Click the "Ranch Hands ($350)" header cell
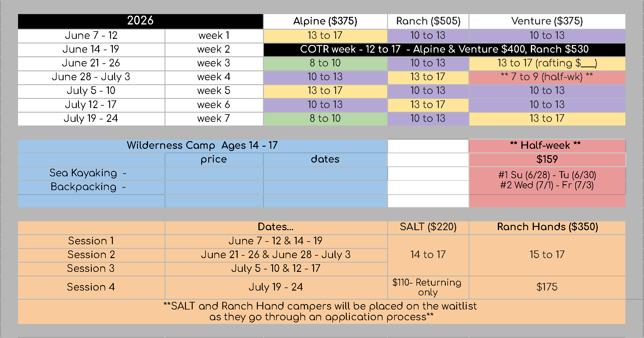Image resolution: width=644 pixels, height=338 pixels. [547, 227]
